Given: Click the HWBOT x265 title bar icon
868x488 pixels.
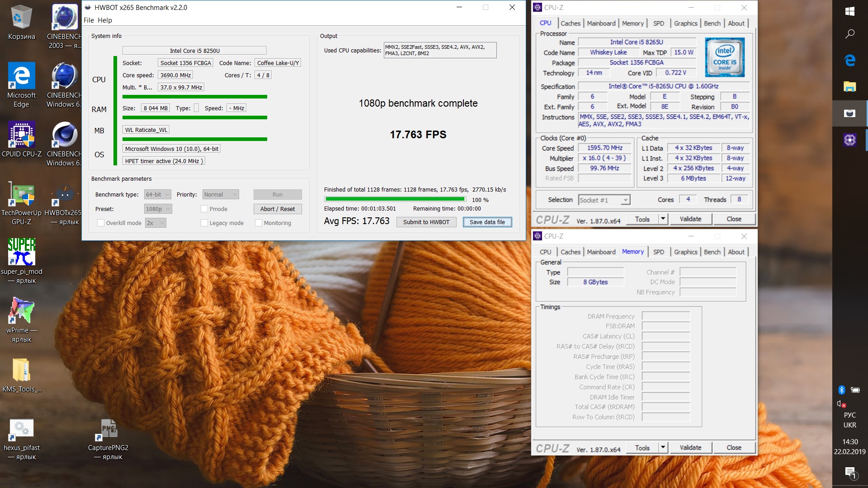Looking at the screenshot, I should (x=88, y=7).
